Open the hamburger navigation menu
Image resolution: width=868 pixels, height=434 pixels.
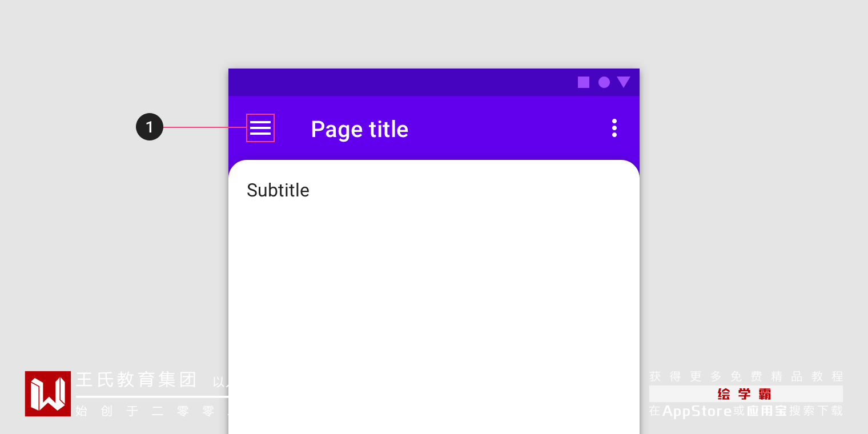click(260, 128)
